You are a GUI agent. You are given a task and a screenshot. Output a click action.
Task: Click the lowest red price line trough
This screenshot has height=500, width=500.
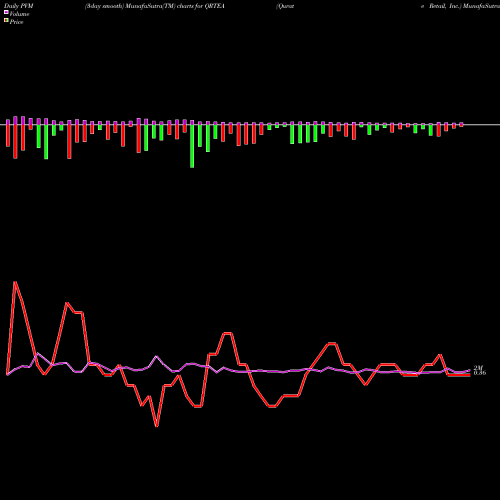click(157, 426)
